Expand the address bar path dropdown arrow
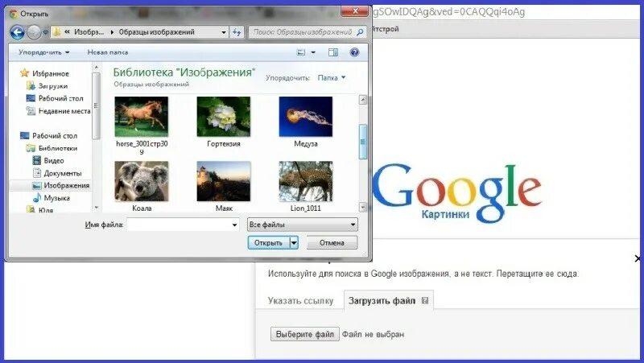Screen dimensions: 644x363 (x=224, y=32)
